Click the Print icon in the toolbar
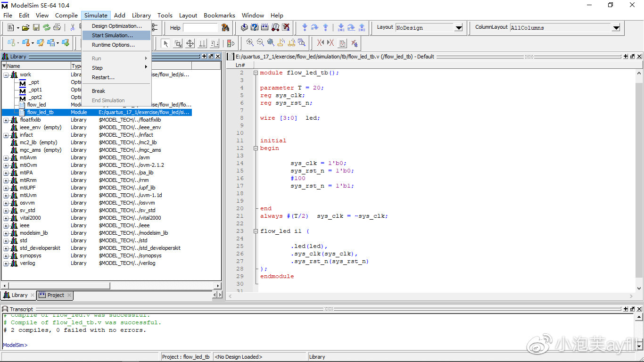 click(x=58, y=28)
